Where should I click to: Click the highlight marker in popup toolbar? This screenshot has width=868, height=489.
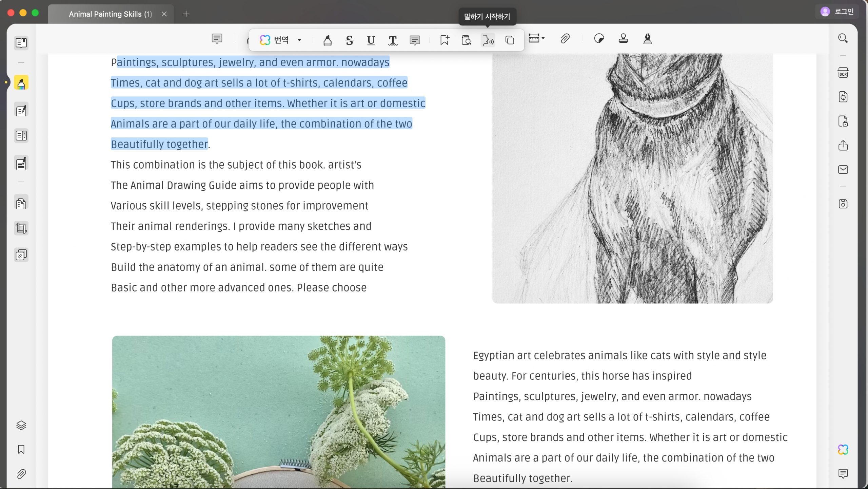click(327, 40)
